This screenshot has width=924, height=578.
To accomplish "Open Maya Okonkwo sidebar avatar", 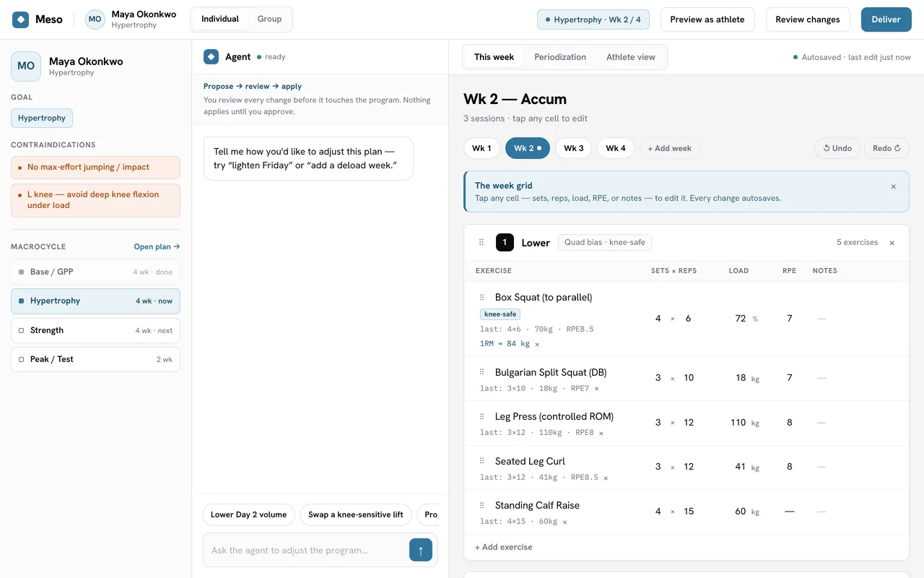I will point(26,66).
